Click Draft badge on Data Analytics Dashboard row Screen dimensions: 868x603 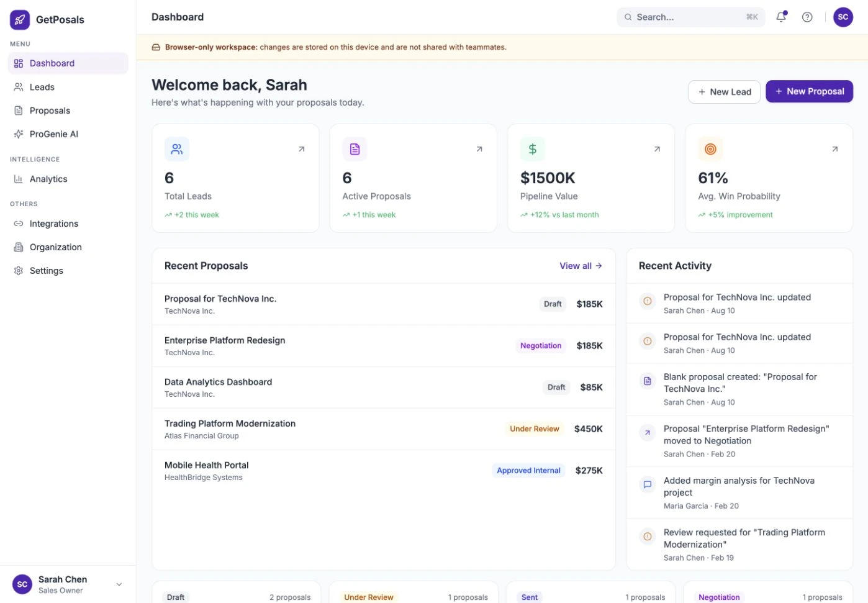click(556, 388)
